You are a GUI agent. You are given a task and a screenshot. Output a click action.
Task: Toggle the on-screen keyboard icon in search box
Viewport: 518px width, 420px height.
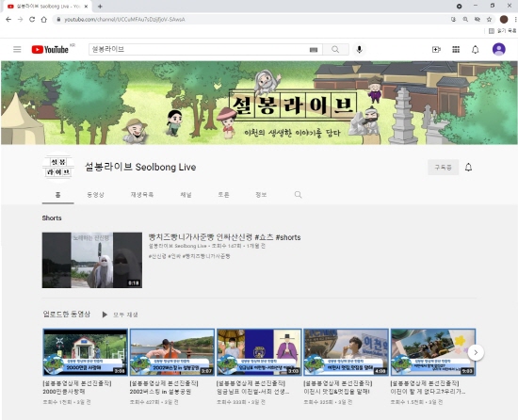click(314, 50)
